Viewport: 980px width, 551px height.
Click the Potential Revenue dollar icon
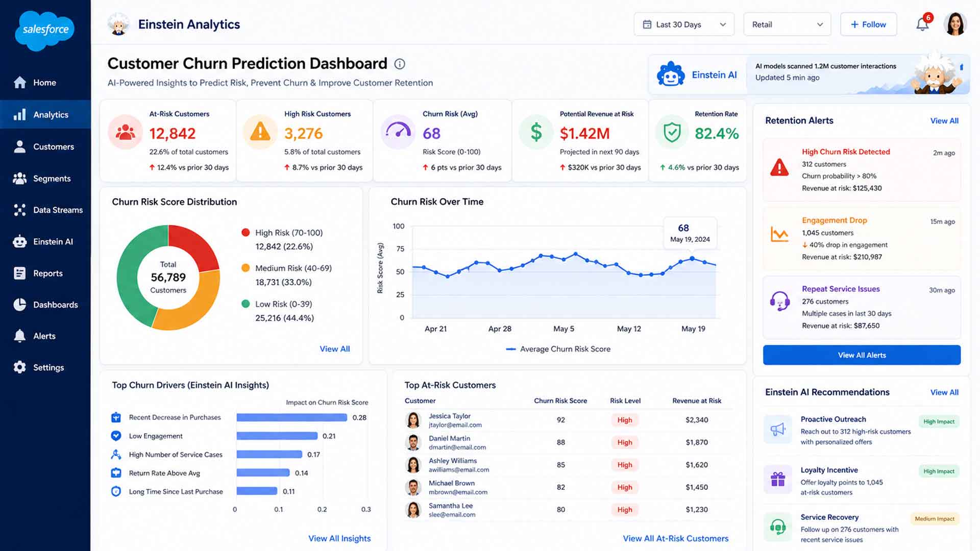point(536,132)
